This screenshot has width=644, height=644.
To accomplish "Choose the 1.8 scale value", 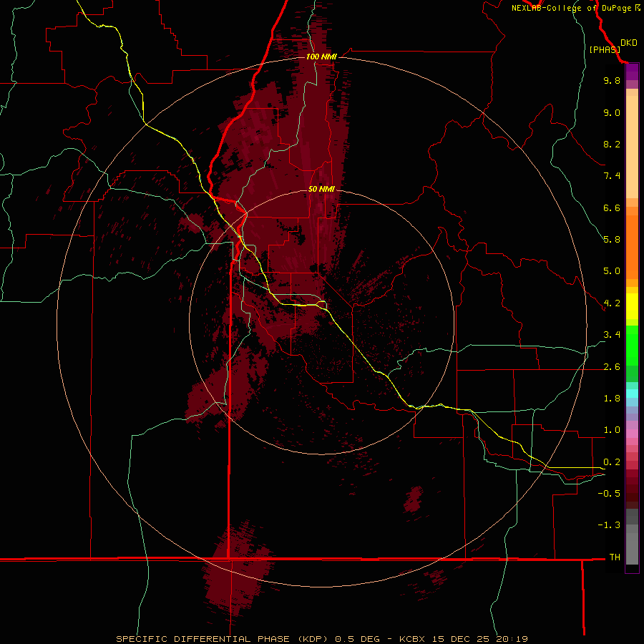I will (612, 399).
